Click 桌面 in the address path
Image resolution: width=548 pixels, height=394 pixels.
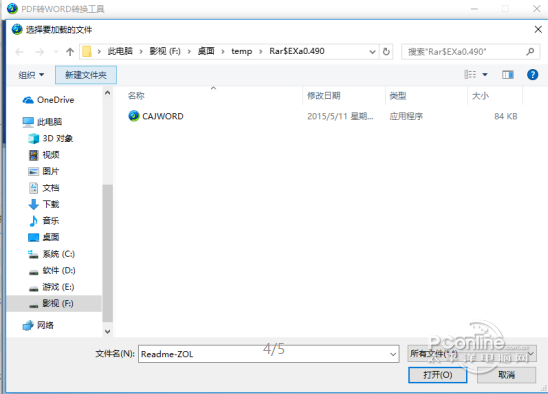coord(206,51)
